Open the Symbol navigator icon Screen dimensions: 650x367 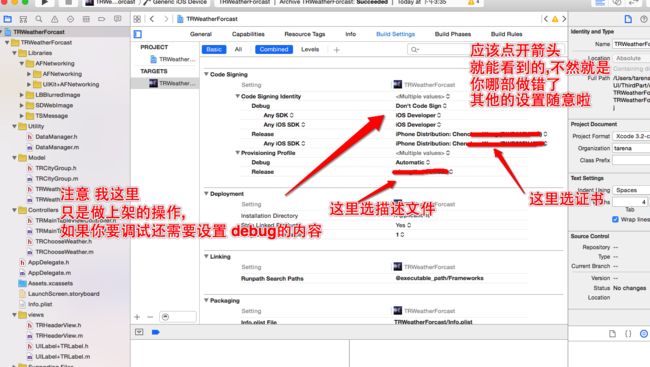coord(23,19)
